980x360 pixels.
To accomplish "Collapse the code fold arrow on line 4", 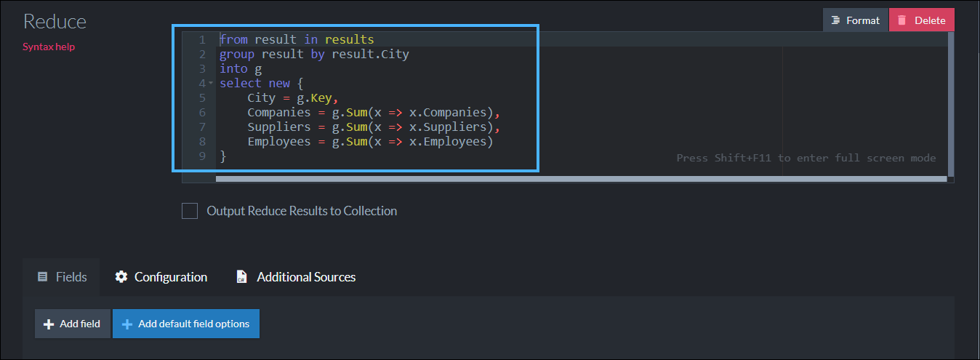I will coord(211,83).
